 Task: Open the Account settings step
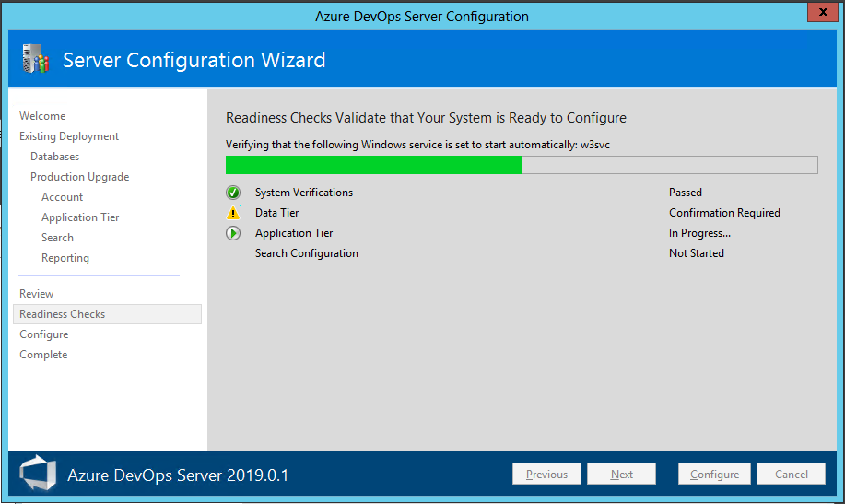tap(62, 197)
